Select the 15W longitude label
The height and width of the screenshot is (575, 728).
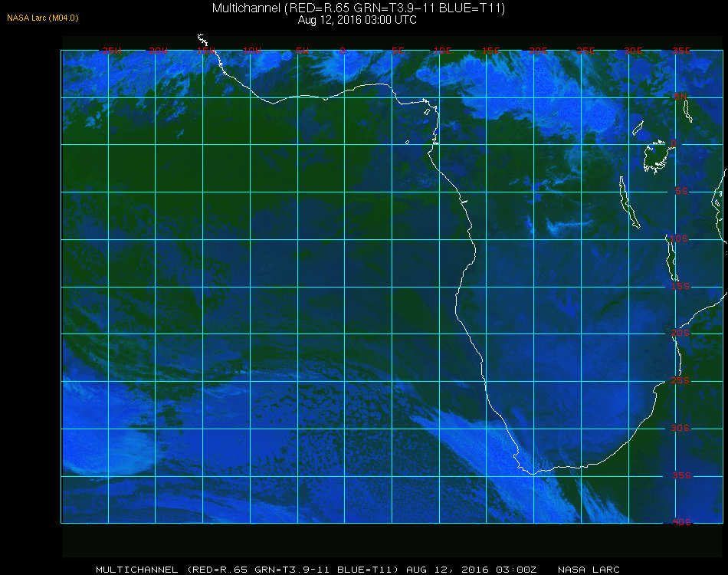coord(205,51)
